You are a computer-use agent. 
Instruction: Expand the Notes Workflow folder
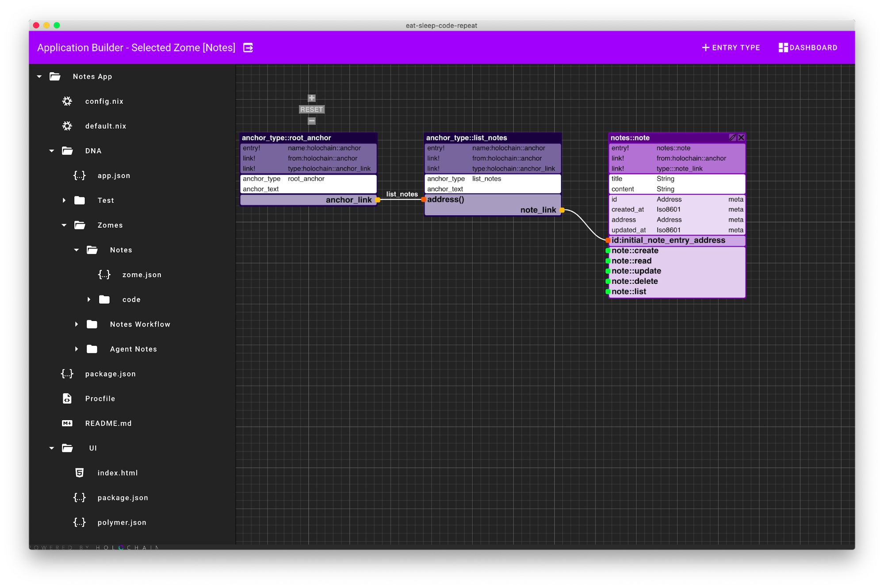(x=77, y=324)
